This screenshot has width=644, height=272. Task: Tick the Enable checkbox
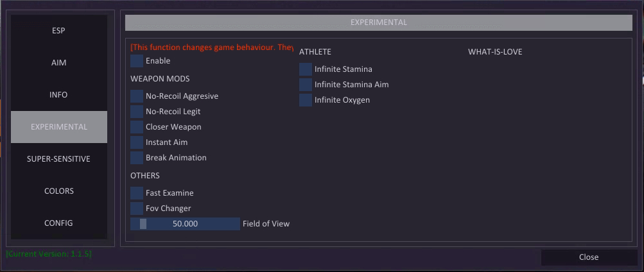(137, 61)
